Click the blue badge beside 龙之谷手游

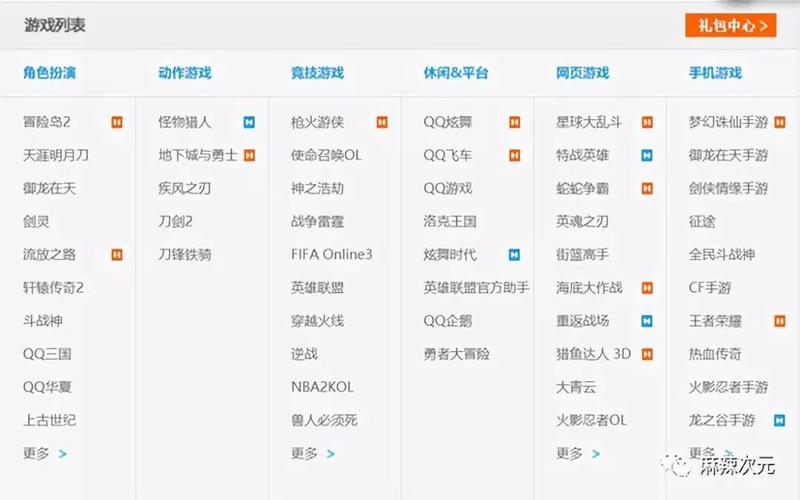pyautogui.click(x=780, y=420)
